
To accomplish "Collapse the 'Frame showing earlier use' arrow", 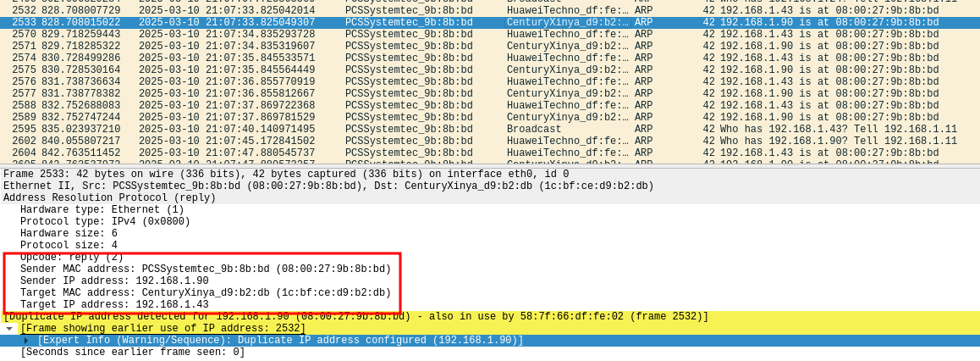I will click(9, 329).
